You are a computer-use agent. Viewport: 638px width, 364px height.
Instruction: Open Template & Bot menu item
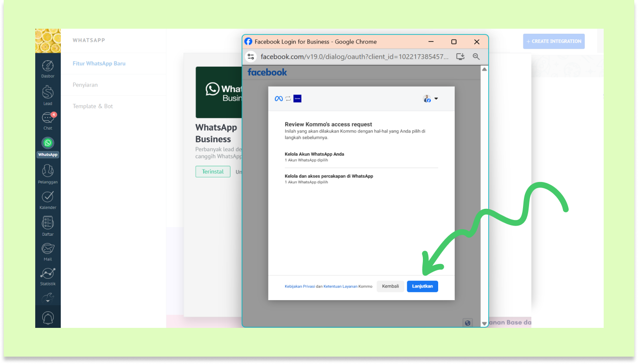click(93, 106)
